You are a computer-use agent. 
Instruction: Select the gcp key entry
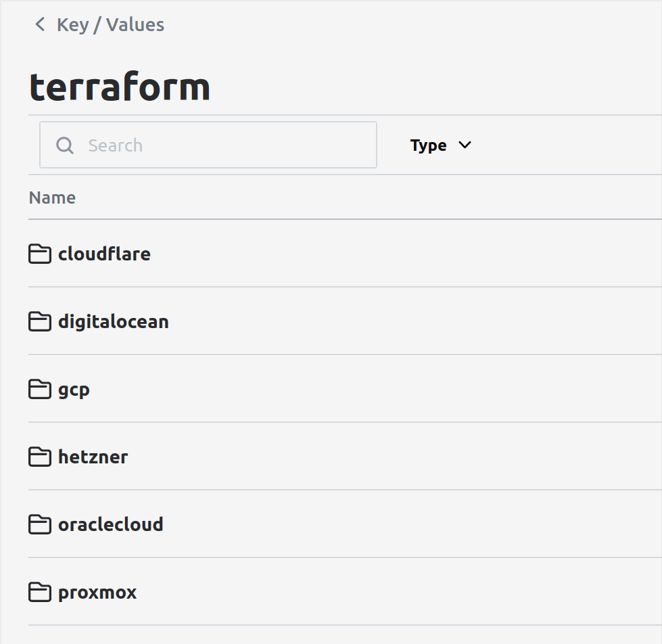(x=73, y=389)
